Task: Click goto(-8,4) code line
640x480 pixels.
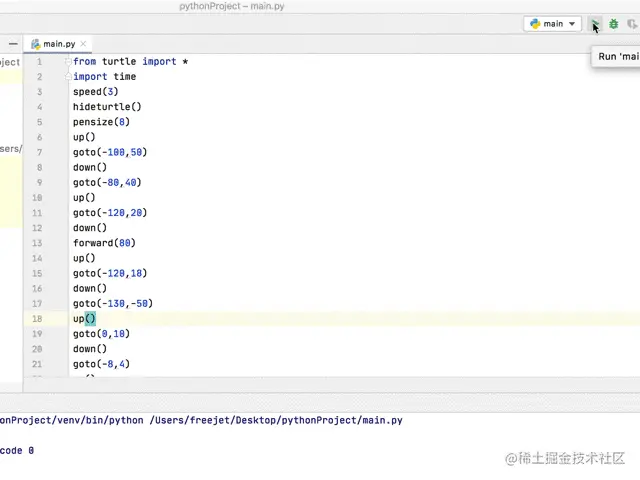Action: 101,364
